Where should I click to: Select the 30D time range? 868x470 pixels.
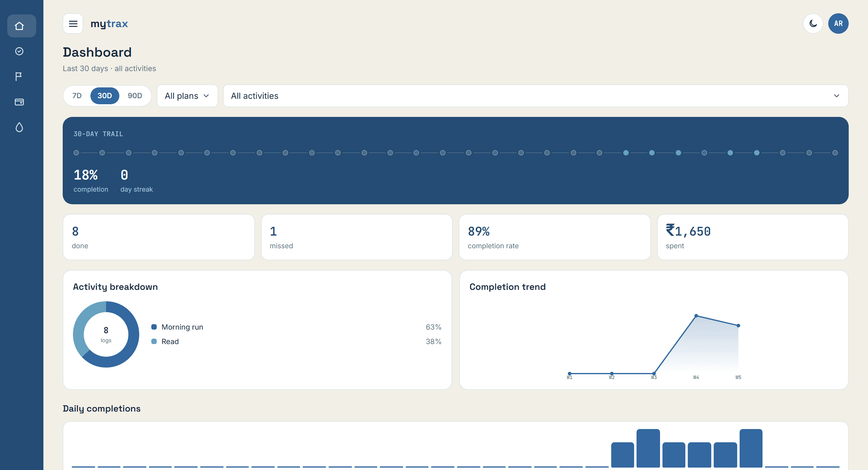pyautogui.click(x=105, y=96)
